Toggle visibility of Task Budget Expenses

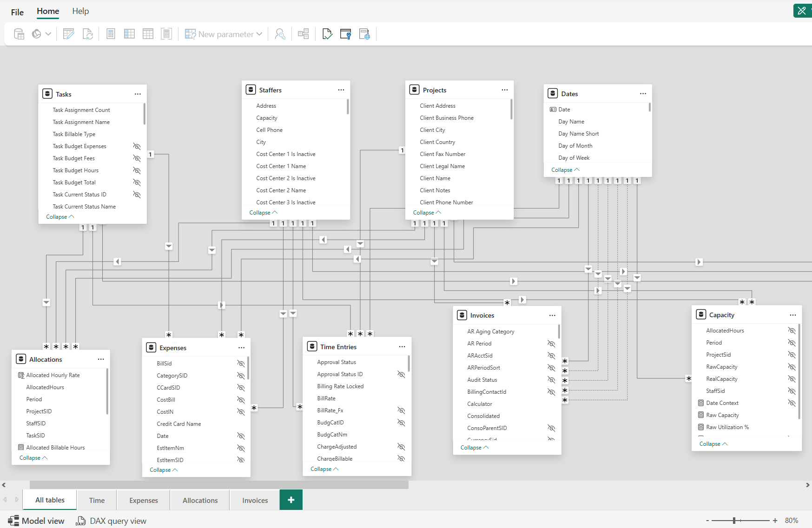[x=137, y=146]
